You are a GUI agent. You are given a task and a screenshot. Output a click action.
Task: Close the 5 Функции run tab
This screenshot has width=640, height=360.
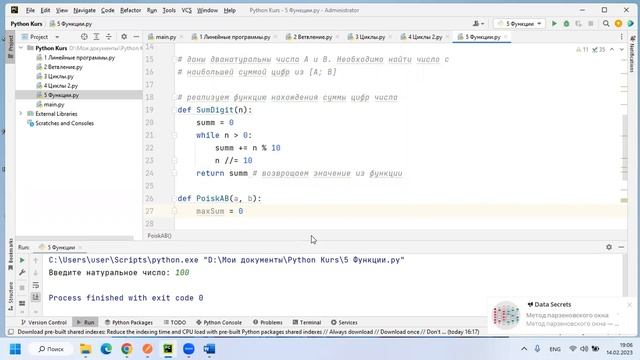point(80,247)
